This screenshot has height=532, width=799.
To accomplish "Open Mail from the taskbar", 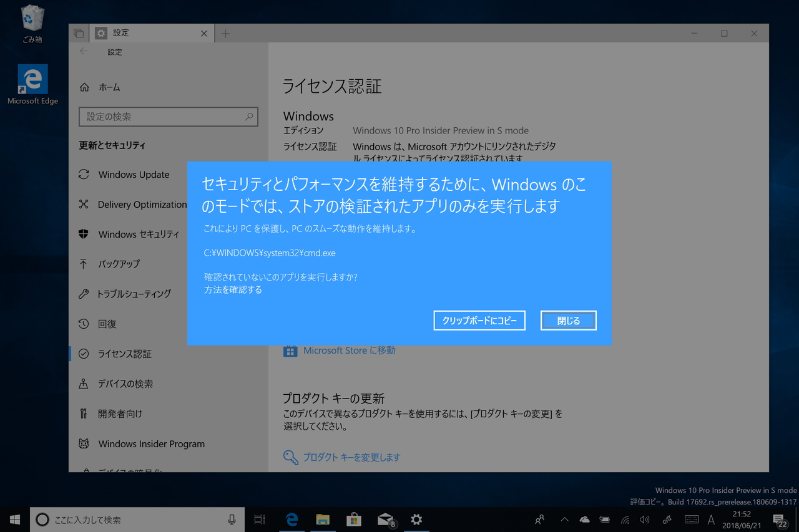I will pos(385,519).
